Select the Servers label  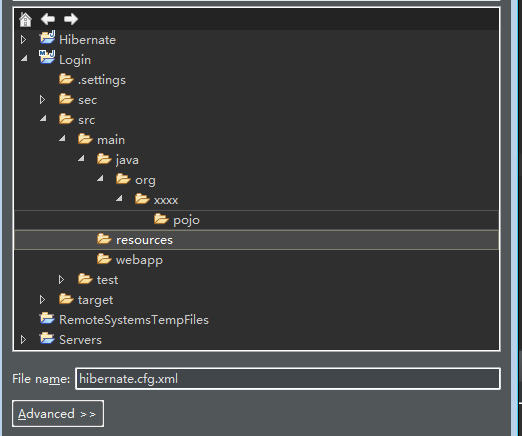click(x=80, y=340)
